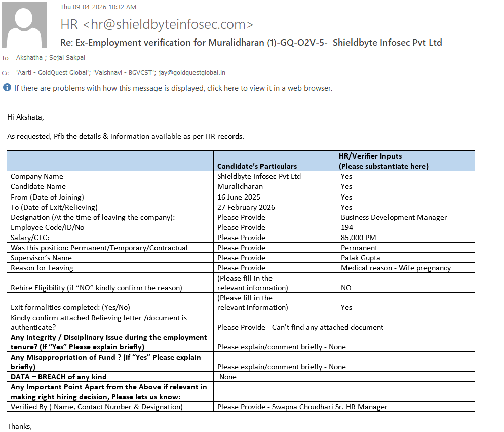
Task: Select sender address hr@shieldbyteinfosec.com
Action: (168, 24)
